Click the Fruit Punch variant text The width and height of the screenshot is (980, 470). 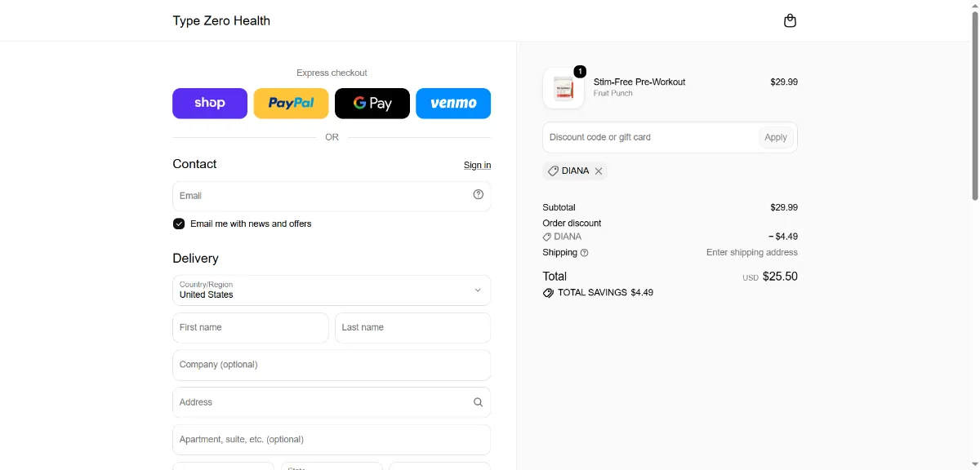tap(613, 94)
